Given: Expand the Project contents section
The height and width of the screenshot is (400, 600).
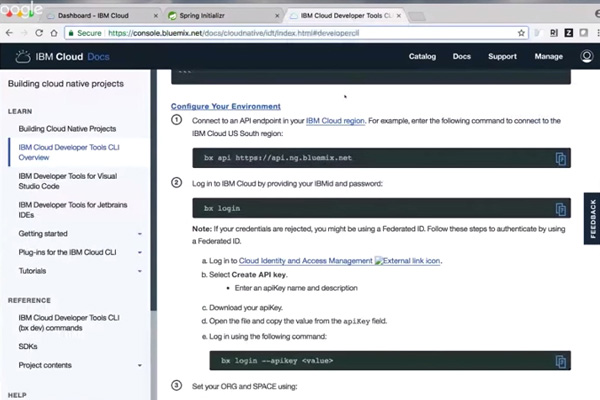Looking at the screenshot, I should coord(140,365).
